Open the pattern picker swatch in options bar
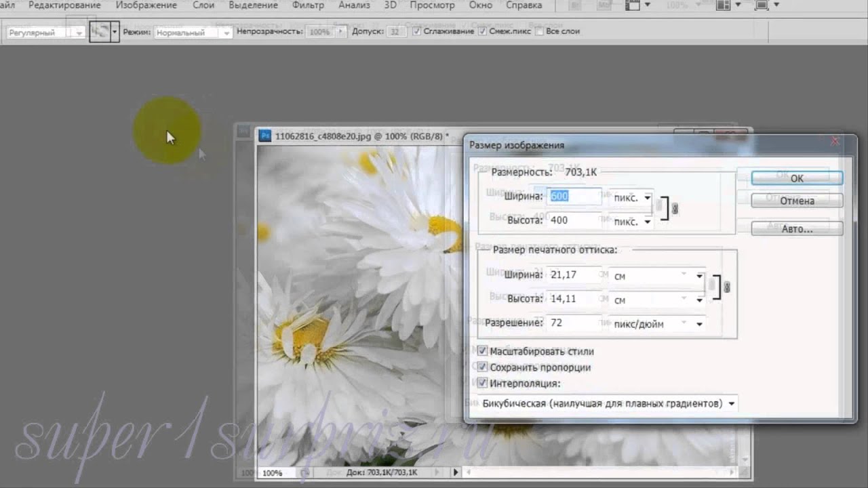868x488 pixels. pyautogui.click(x=100, y=32)
